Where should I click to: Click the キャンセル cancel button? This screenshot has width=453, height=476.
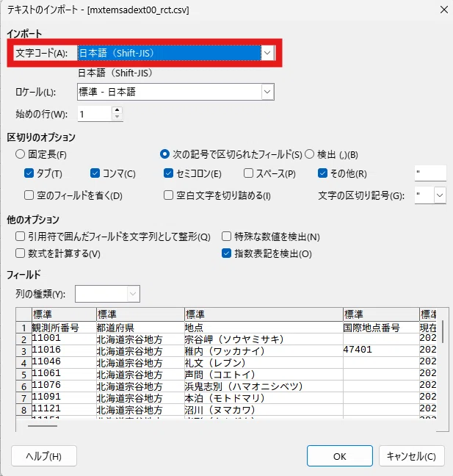[411, 456]
